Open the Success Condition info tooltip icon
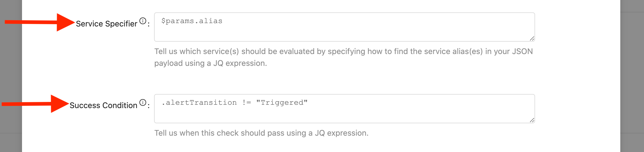The width and height of the screenshot is (644, 152). click(143, 102)
